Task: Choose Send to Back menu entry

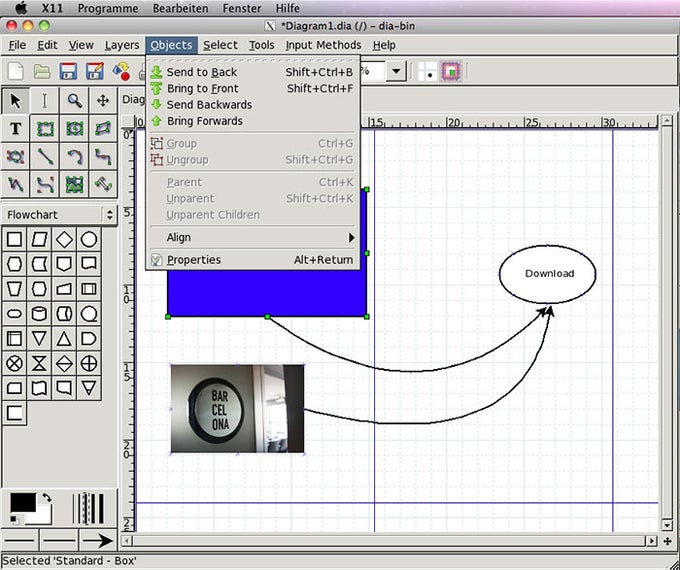Action: point(252,72)
